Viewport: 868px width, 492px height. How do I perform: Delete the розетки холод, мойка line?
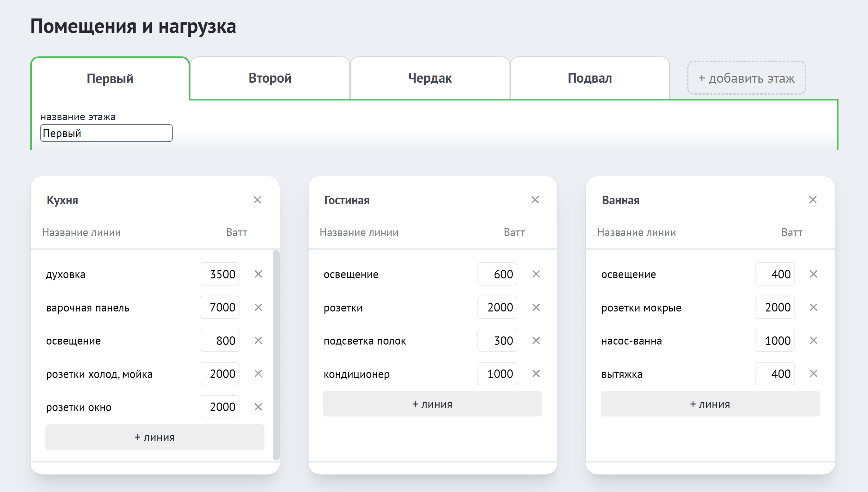(258, 374)
